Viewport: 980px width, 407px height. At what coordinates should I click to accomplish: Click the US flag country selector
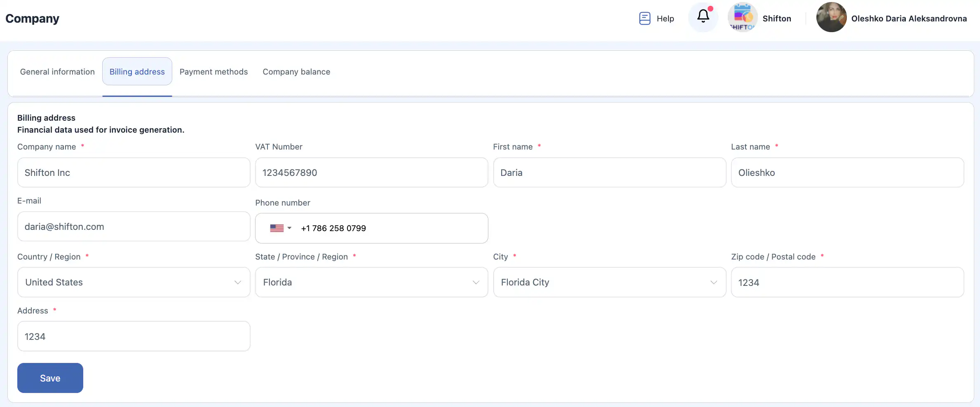pyautogui.click(x=280, y=228)
